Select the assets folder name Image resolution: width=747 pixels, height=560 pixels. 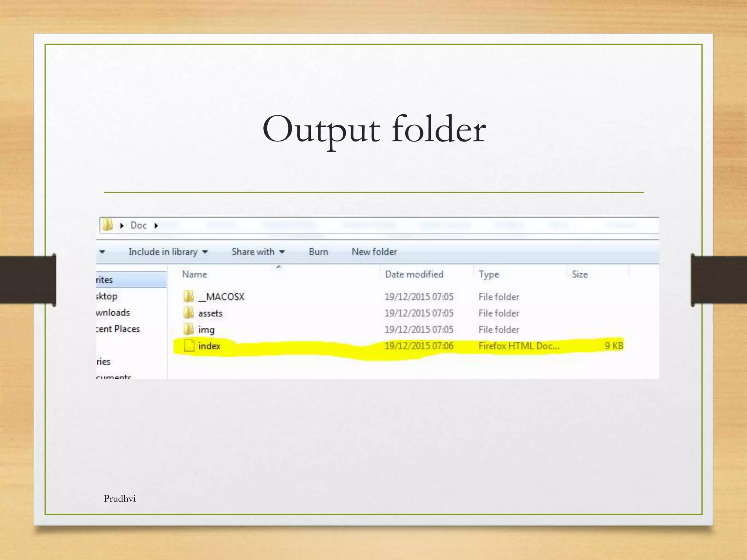pyautogui.click(x=210, y=313)
